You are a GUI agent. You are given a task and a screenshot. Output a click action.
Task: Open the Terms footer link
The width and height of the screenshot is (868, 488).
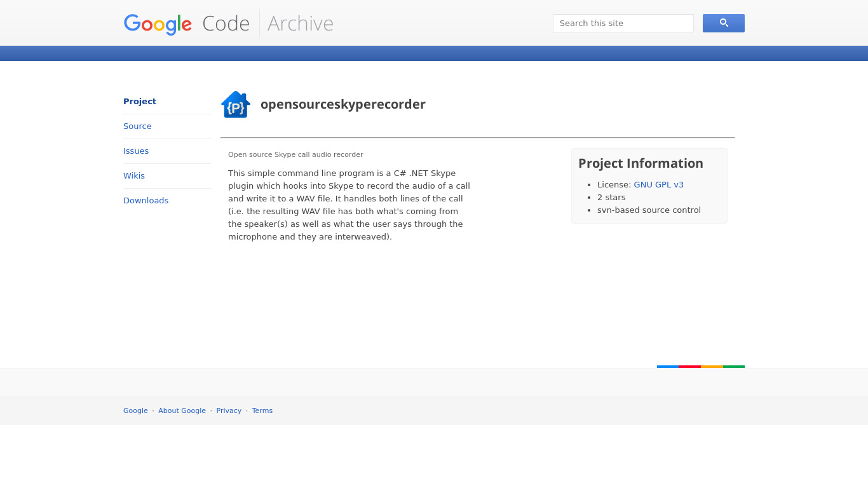262,411
